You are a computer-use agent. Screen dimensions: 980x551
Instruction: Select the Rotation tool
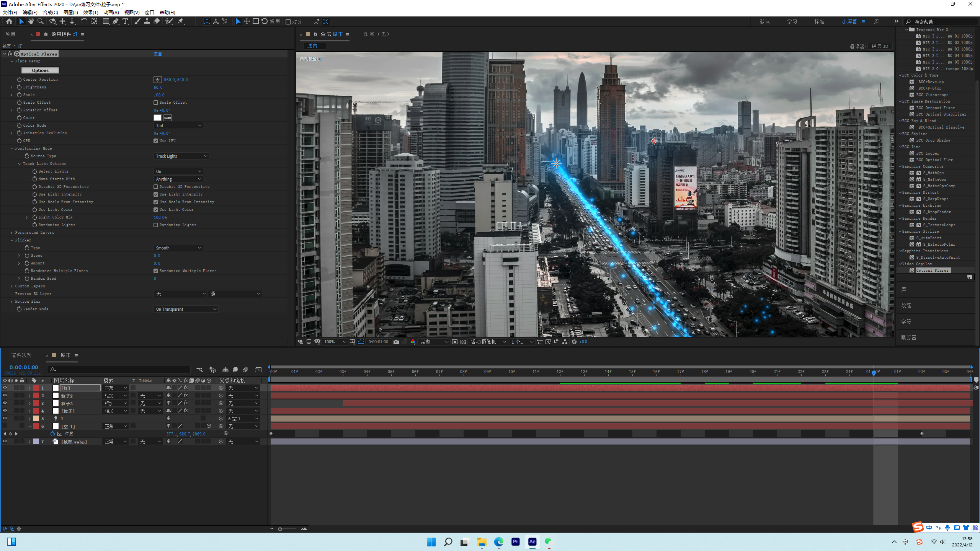[x=84, y=21]
